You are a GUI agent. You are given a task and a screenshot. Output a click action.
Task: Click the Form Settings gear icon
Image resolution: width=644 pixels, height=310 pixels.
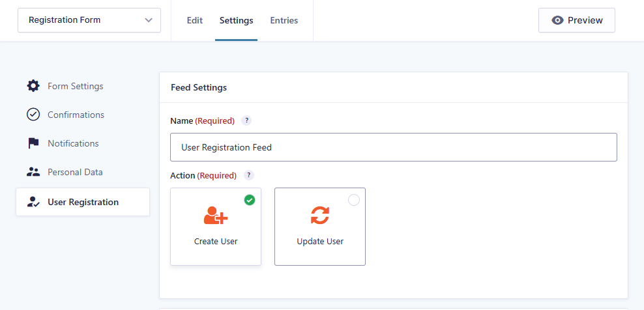tap(33, 86)
